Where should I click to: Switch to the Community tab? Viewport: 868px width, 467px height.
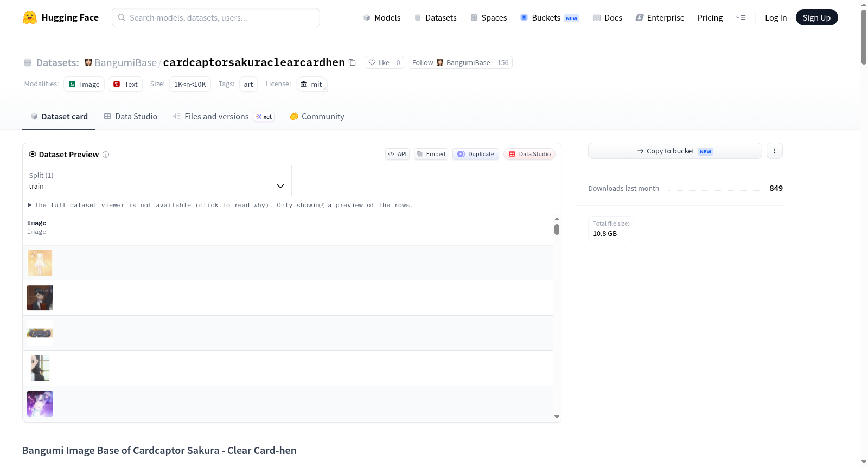tap(317, 116)
